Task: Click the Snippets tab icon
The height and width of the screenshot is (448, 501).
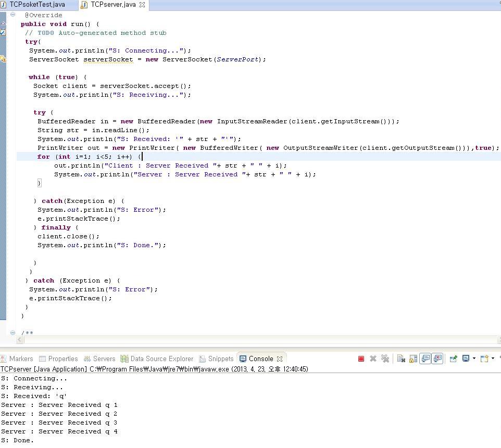Action: tap(202, 359)
